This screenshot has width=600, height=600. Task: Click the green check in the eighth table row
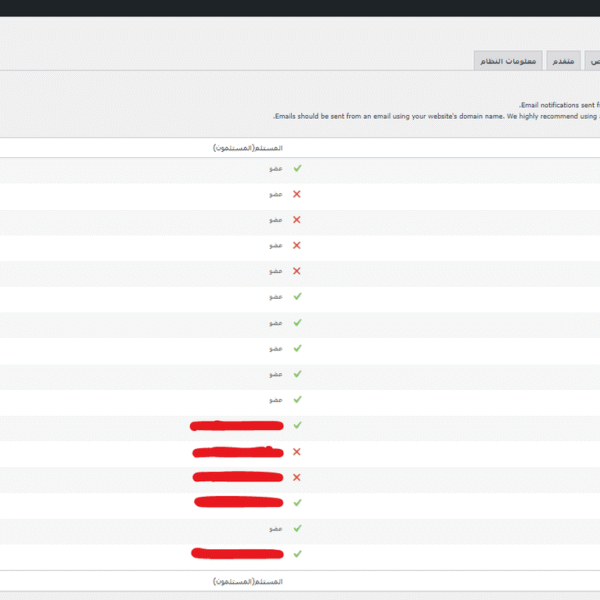[x=297, y=348]
